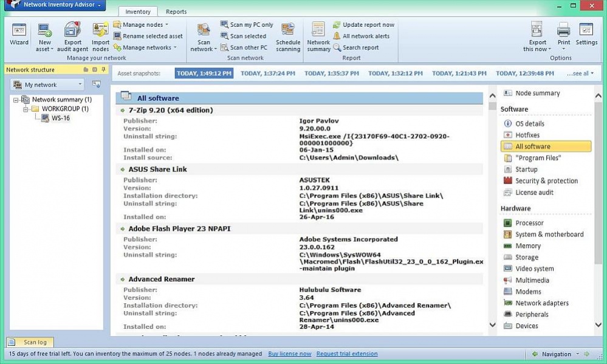Select snapshot TODAY, 1:32:12 PM
This screenshot has height=364, width=607.
coord(395,73)
